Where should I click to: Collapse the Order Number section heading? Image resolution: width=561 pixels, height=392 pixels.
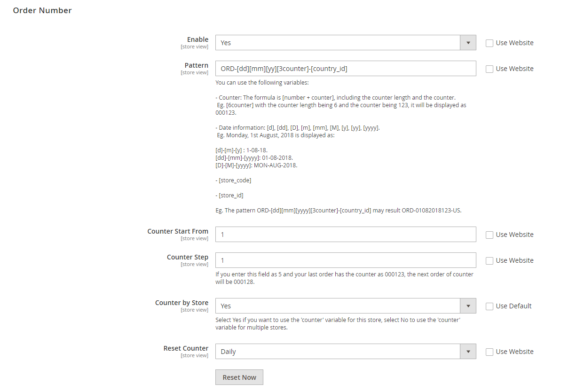42,10
